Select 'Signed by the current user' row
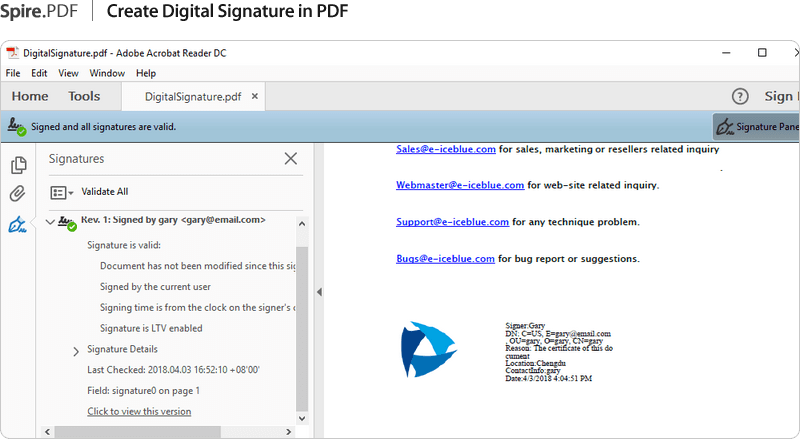Screen dimensions: 800x440 (x=155, y=287)
